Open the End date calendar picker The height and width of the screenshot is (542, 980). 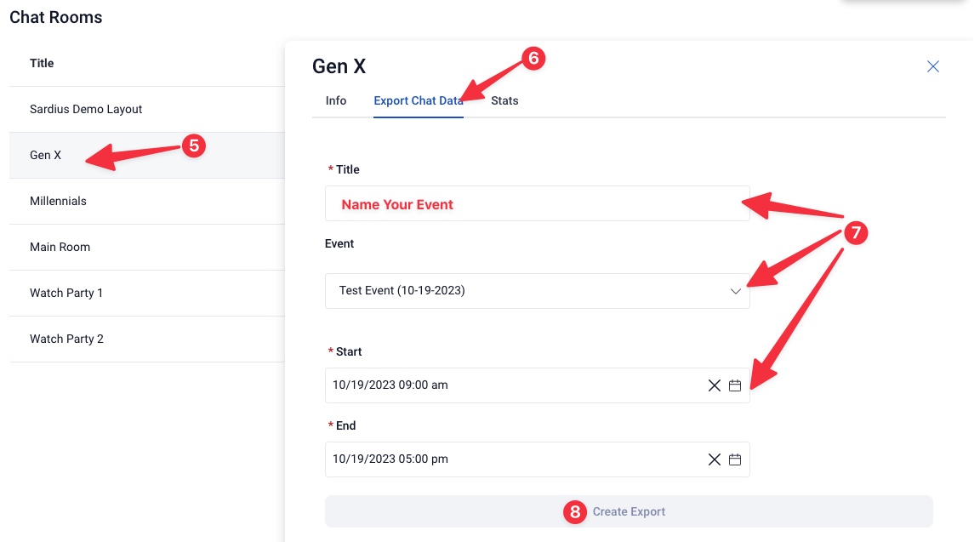pos(735,459)
